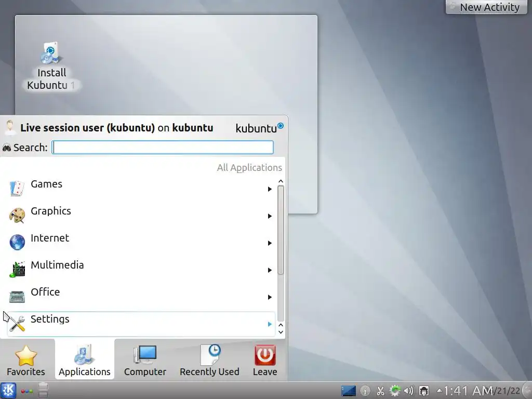Image resolution: width=532 pixels, height=399 pixels.
Task: Click the New Activity button
Action: click(x=486, y=7)
